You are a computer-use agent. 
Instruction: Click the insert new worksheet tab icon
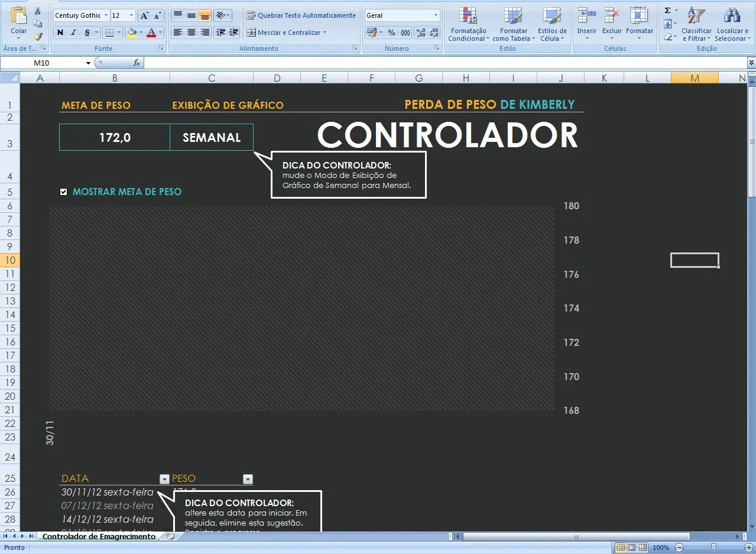click(171, 536)
